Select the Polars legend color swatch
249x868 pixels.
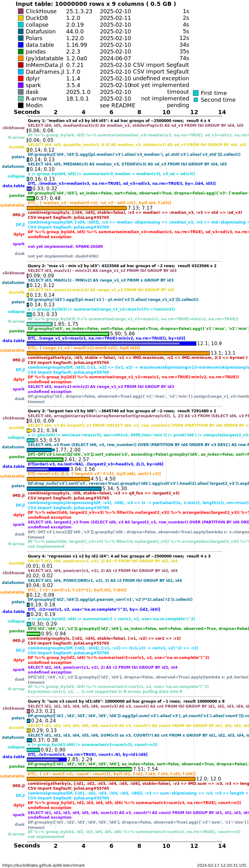click(x=21, y=38)
